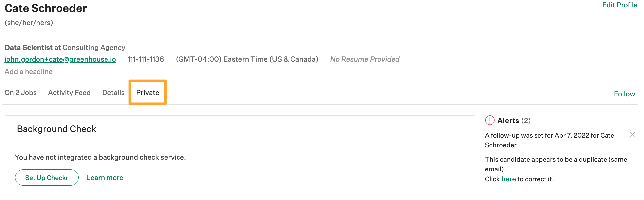Image resolution: width=644 pixels, height=200 pixels.
Task: Click the phone number 111-111-1136
Action: 146,59
